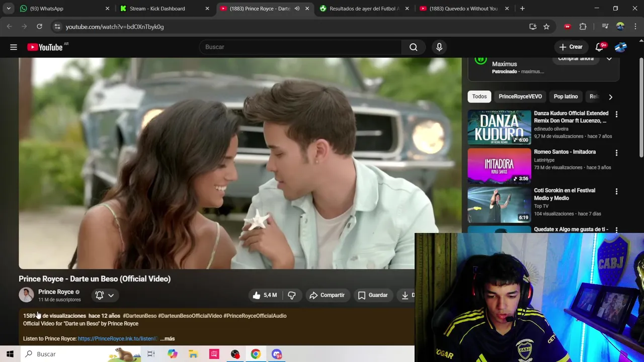The width and height of the screenshot is (644, 362).
Task: Open Danza Kuduro video thumbnail
Action: pyautogui.click(x=499, y=127)
